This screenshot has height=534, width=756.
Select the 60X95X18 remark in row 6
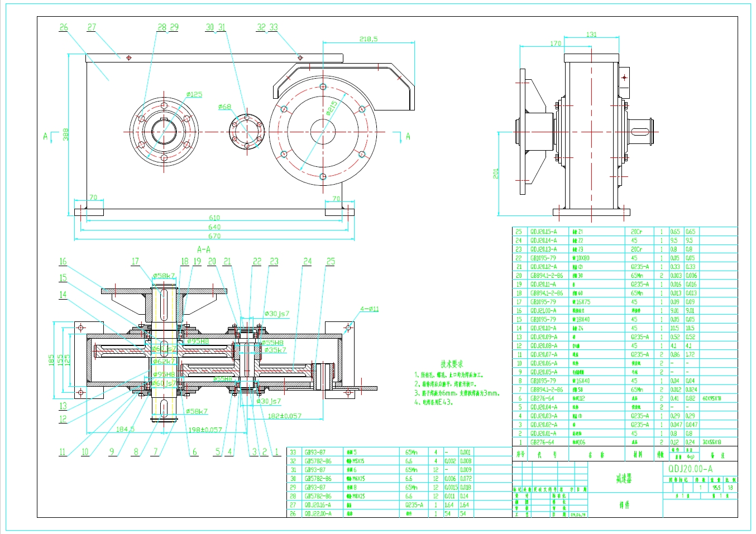point(711,398)
